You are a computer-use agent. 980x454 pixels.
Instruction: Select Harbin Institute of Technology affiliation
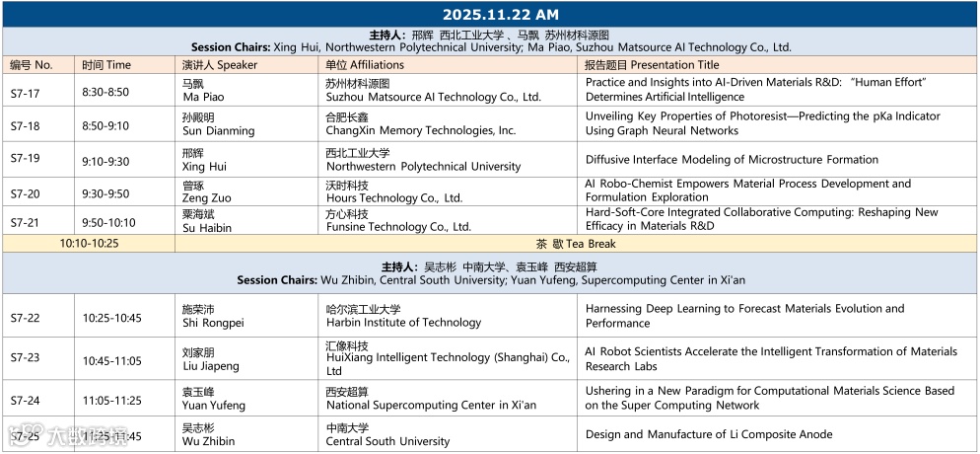tap(404, 316)
